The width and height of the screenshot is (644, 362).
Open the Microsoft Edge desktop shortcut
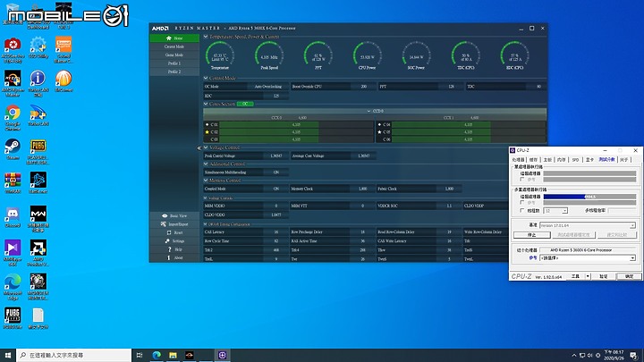pos(13,287)
